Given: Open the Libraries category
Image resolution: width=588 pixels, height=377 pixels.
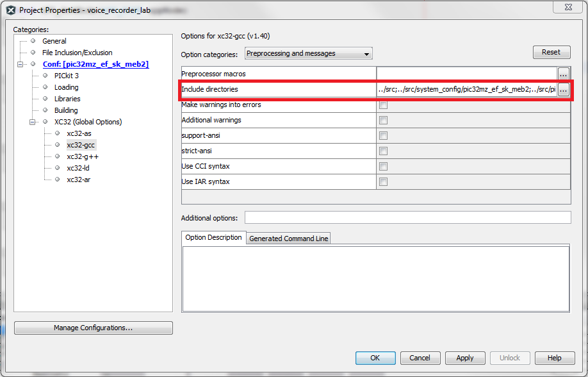Looking at the screenshot, I should 67,99.
